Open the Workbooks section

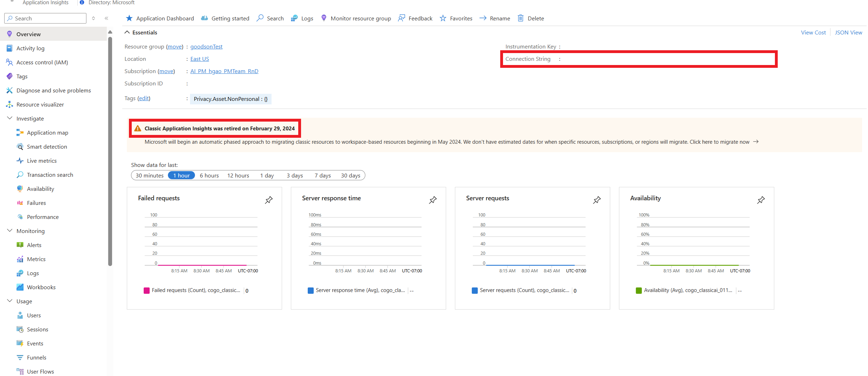click(x=41, y=287)
